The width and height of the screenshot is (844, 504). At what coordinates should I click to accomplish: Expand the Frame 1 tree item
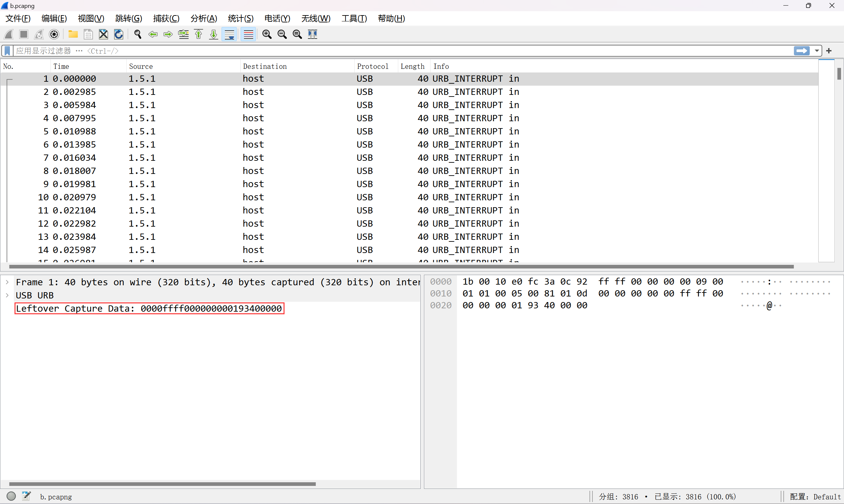coord(7,282)
